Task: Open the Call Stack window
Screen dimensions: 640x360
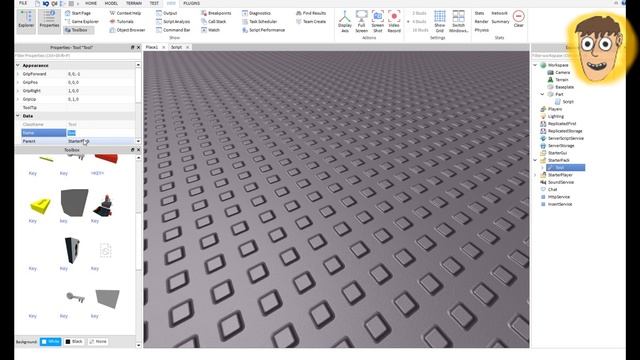Action: pos(213,21)
